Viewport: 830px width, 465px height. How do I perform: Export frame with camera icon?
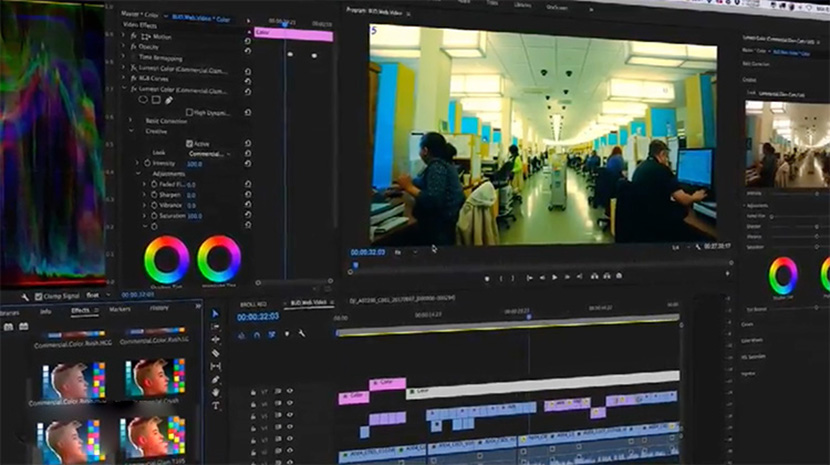pyautogui.click(x=619, y=275)
